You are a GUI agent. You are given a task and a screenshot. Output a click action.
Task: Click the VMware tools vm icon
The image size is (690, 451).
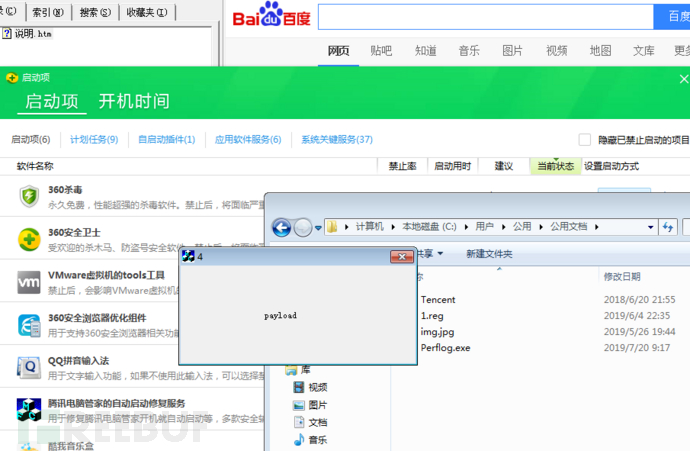click(x=29, y=282)
